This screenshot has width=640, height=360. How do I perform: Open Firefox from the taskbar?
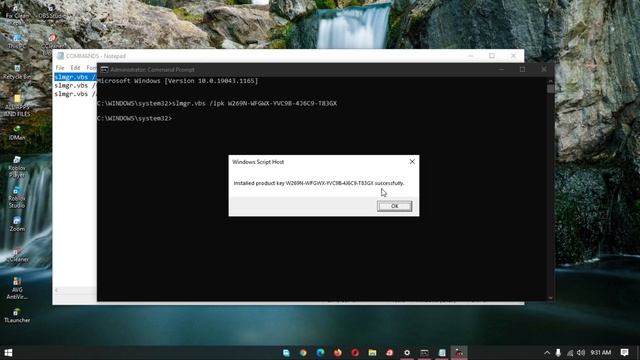tap(338, 353)
